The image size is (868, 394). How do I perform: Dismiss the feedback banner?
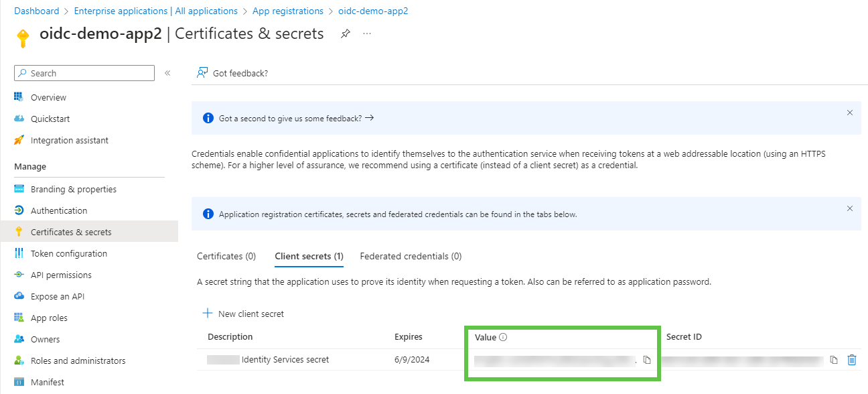pos(850,113)
